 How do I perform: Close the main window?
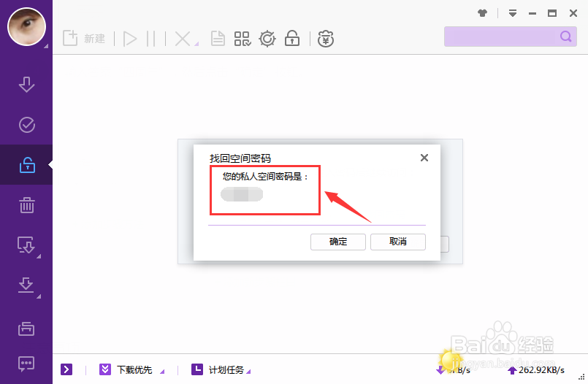(x=573, y=13)
